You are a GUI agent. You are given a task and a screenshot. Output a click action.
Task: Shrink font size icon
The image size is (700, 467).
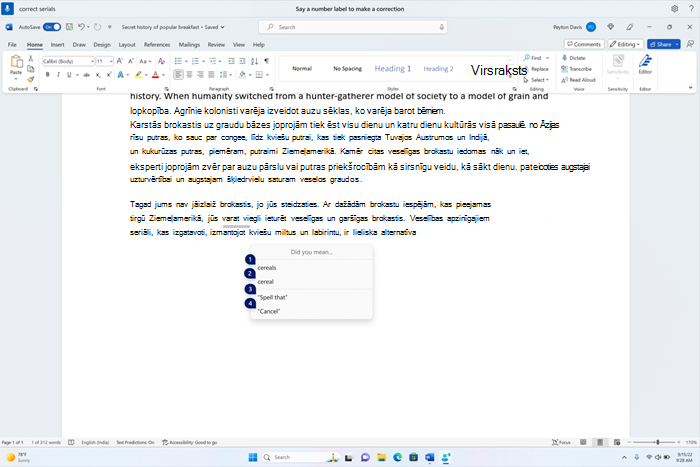(131, 61)
